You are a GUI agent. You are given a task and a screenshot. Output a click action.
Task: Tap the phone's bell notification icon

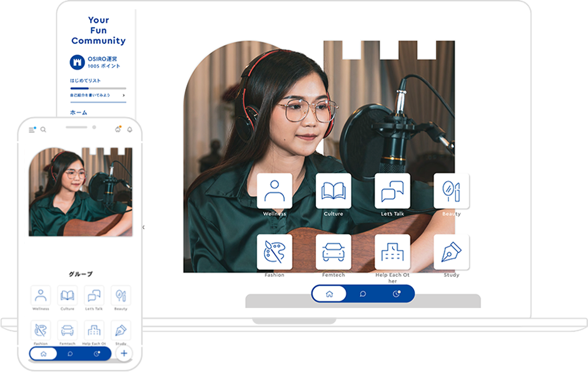129,130
